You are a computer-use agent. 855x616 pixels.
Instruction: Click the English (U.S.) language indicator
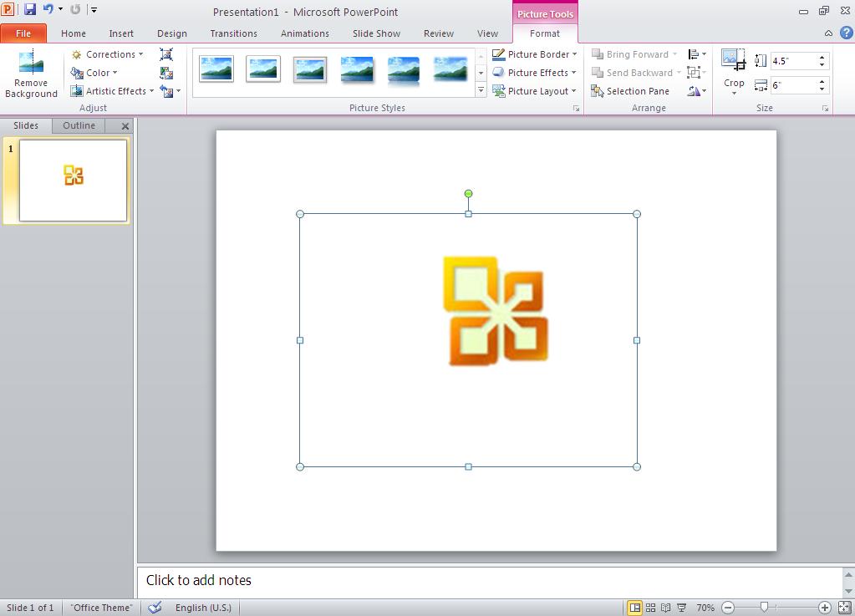click(x=203, y=608)
